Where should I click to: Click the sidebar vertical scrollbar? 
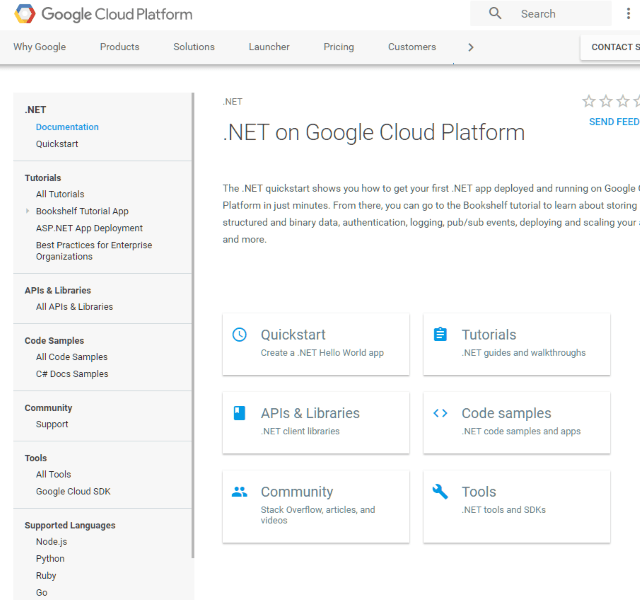193,325
